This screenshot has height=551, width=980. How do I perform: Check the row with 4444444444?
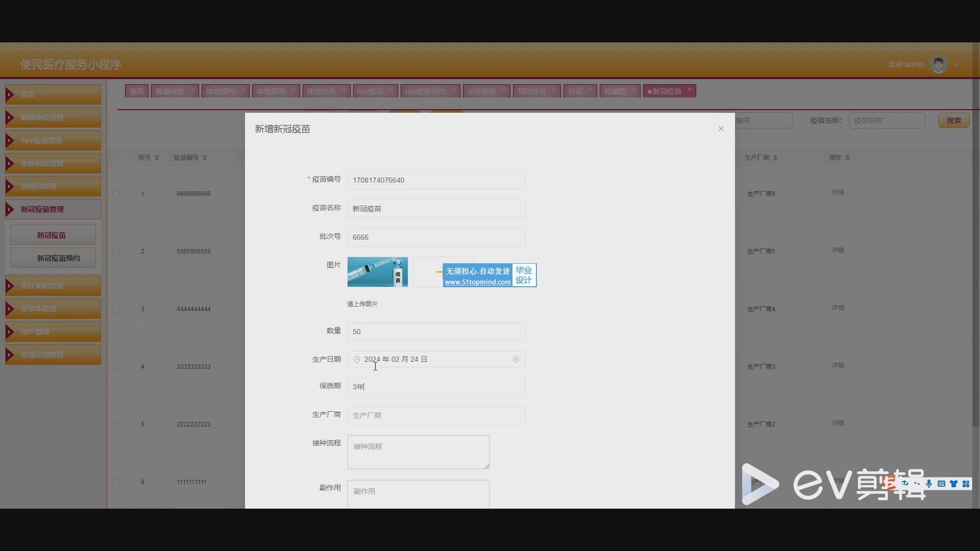[116, 309]
